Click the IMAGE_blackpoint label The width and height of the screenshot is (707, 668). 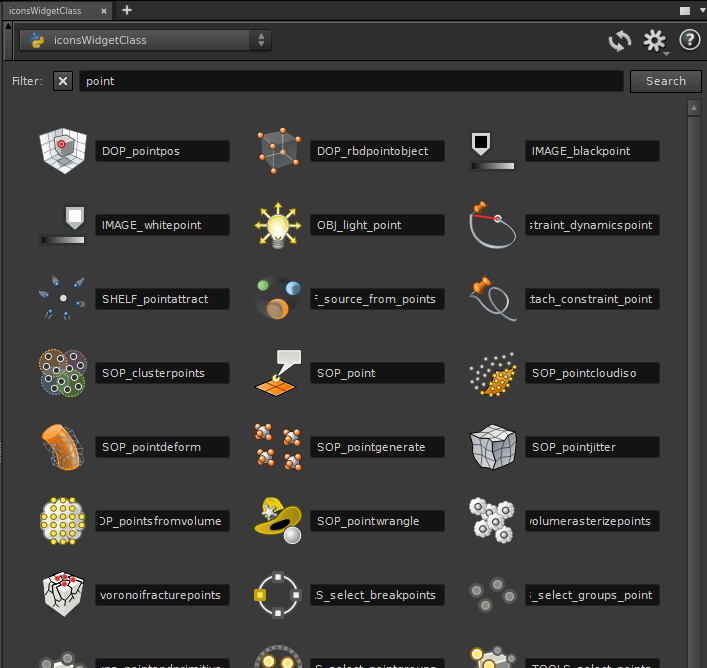592,151
